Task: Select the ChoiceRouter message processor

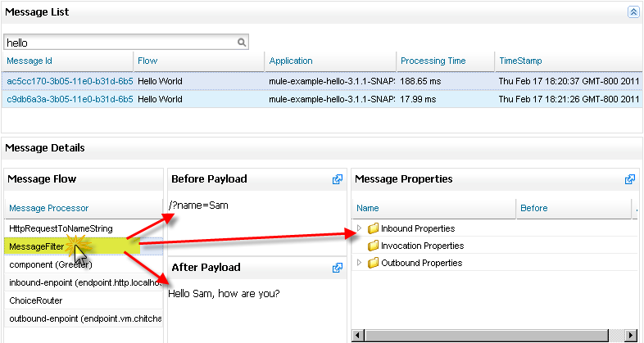Action: [x=37, y=300]
